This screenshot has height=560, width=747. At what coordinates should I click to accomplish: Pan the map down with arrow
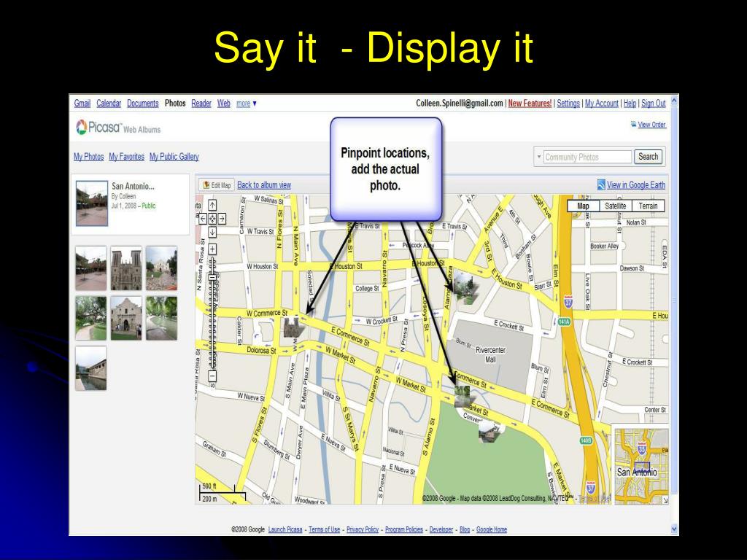point(212,232)
